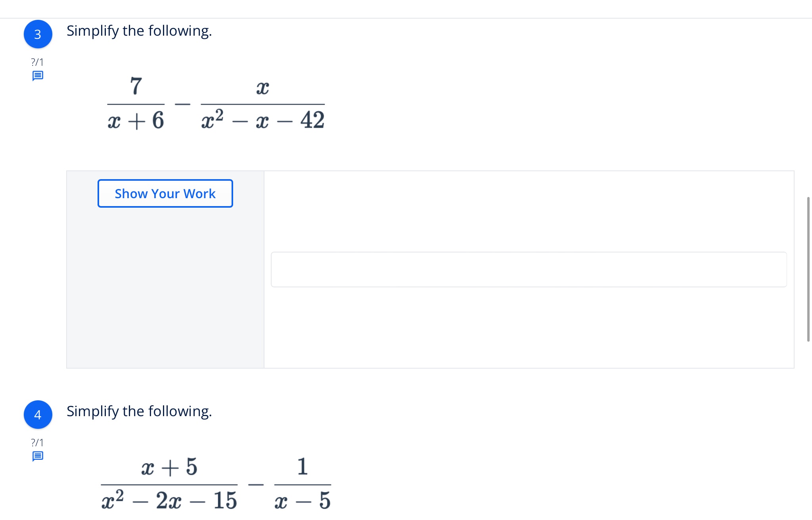This screenshot has width=812, height=520.
Task: Click the ?/1 score under question 3
Action: (38, 62)
